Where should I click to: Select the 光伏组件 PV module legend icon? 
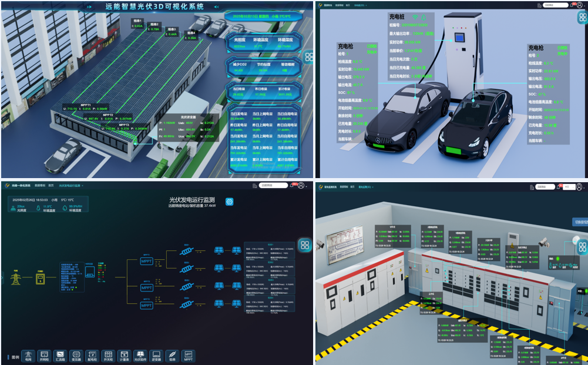(139, 355)
